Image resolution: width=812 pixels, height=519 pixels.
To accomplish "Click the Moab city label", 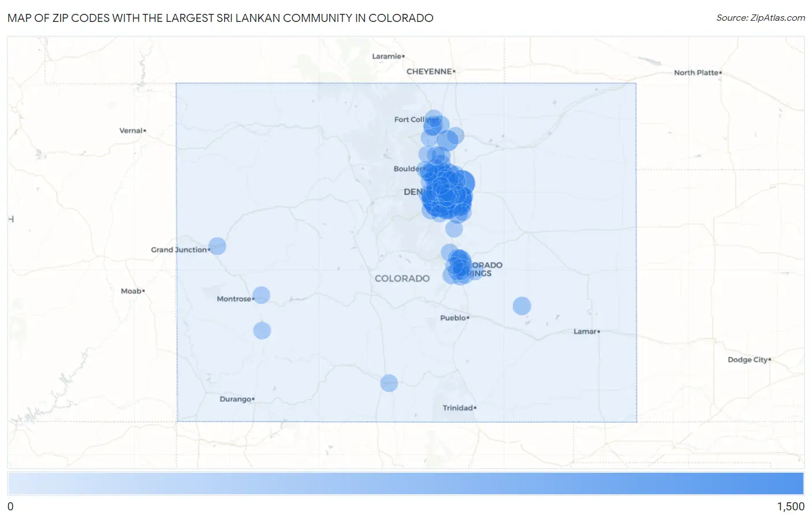I will [x=132, y=291].
